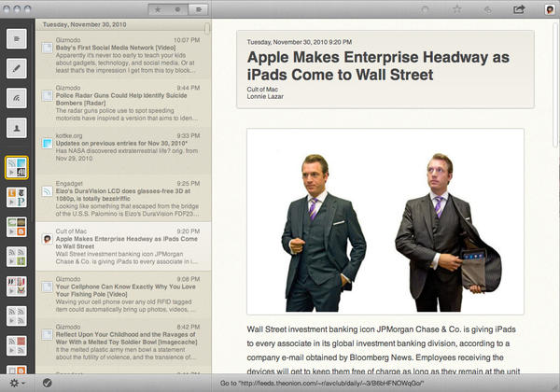560x392 pixels.
Task: Show all items using list filter tab
Action: (198, 9)
